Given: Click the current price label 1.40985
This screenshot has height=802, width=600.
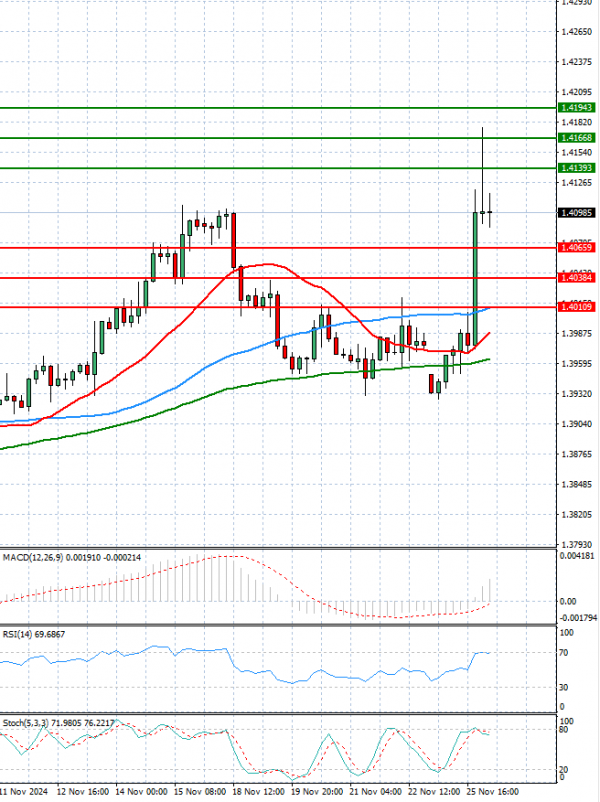Looking at the screenshot, I should pyautogui.click(x=576, y=212).
